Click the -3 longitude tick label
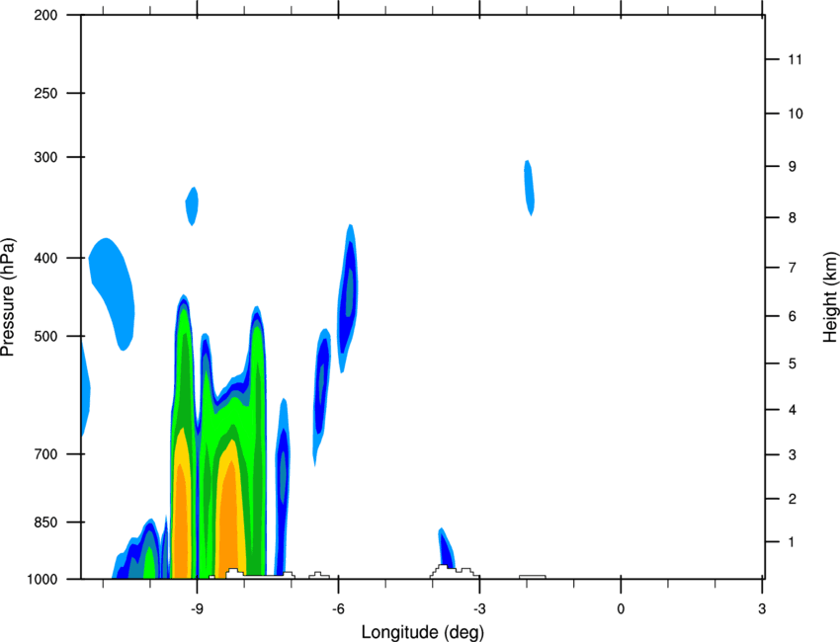 [479, 608]
